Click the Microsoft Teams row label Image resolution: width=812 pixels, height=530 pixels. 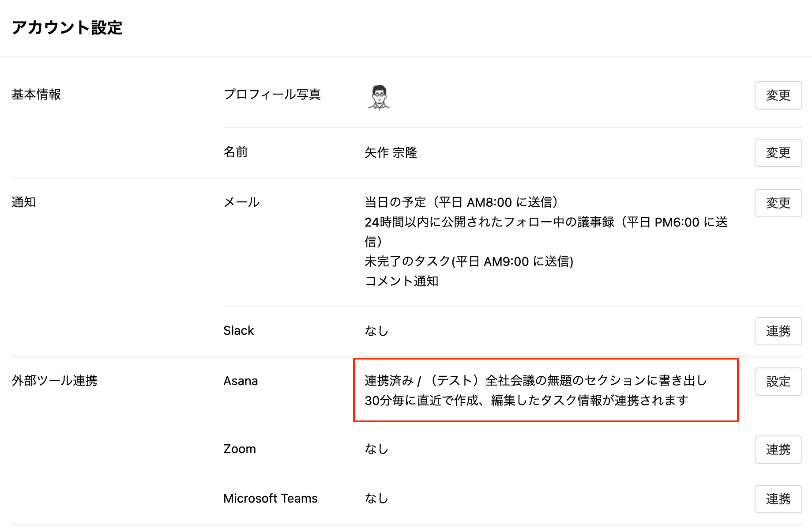[271, 499]
